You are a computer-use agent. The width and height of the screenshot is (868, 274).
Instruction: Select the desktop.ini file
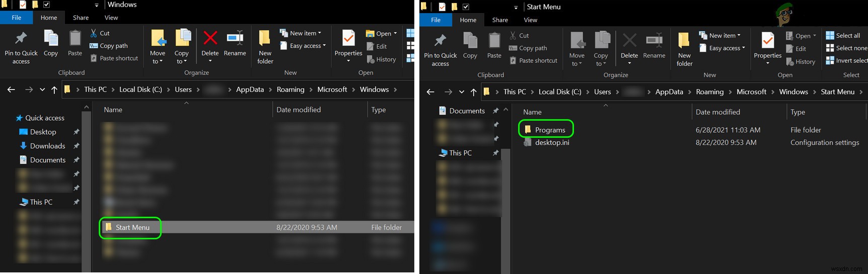547,142
